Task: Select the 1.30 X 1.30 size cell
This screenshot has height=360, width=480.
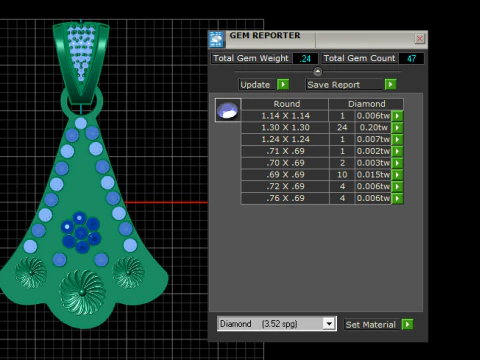Action: click(285, 127)
